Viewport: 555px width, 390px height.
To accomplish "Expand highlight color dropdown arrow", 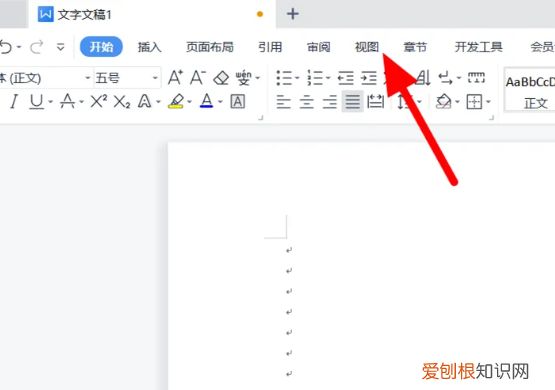I will pyautogui.click(x=189, y=102).
